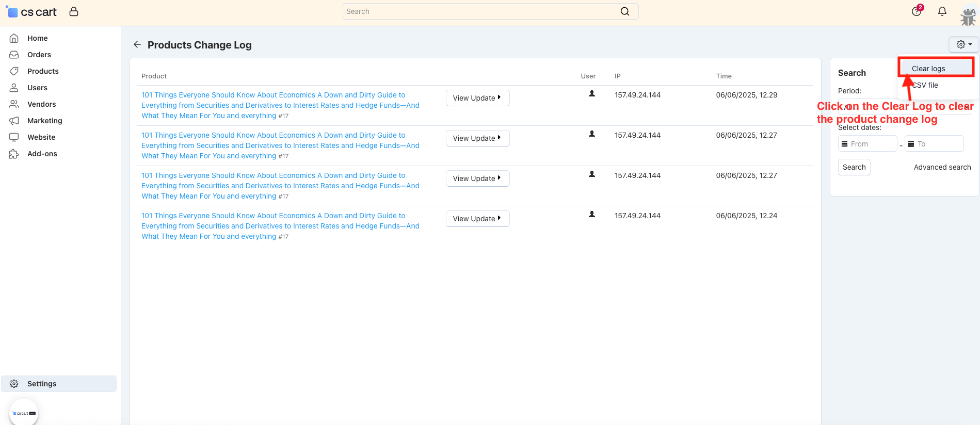The width and height of the screenshot is (980, 425).
Task: Open the gear actions dropdown
Action: coord(964,44)
